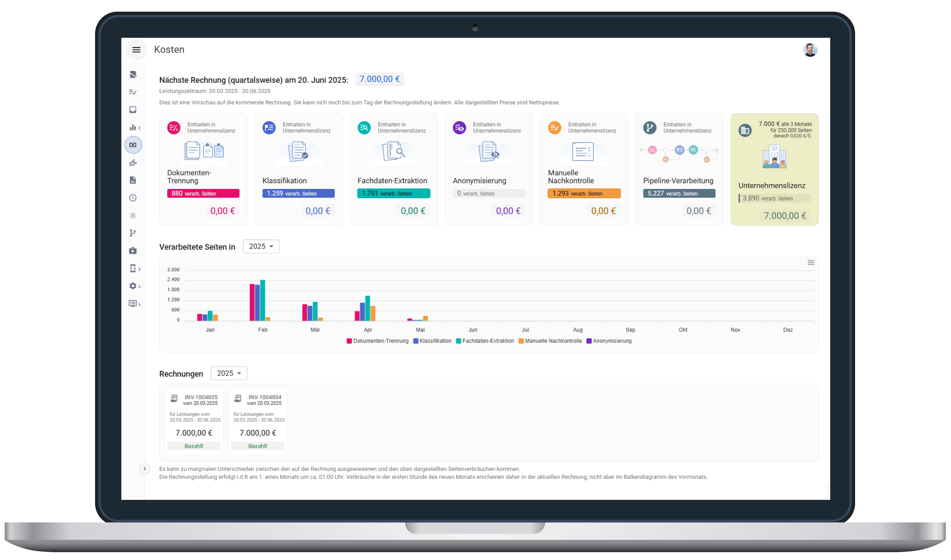This screenshot has width=951, height=560.
Task: Toggle Manuelle Nachkontrolle legend entry
Action: point(550,341)
